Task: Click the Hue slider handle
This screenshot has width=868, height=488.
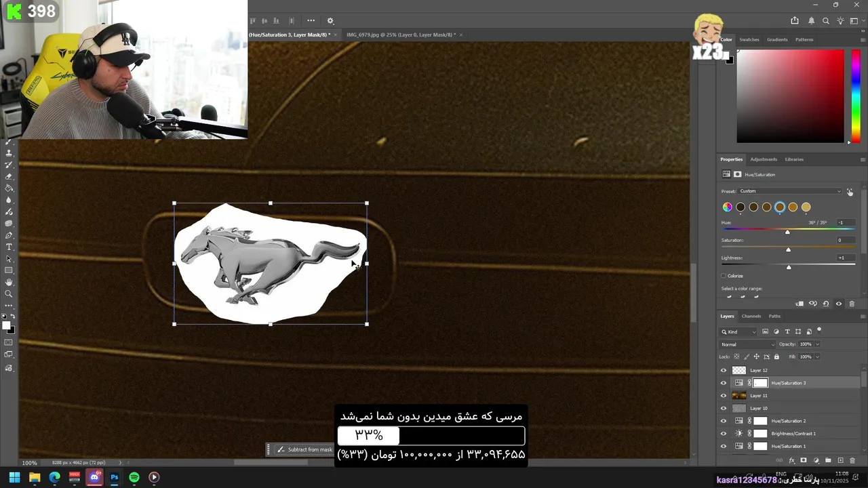Action: coord(787,232)
